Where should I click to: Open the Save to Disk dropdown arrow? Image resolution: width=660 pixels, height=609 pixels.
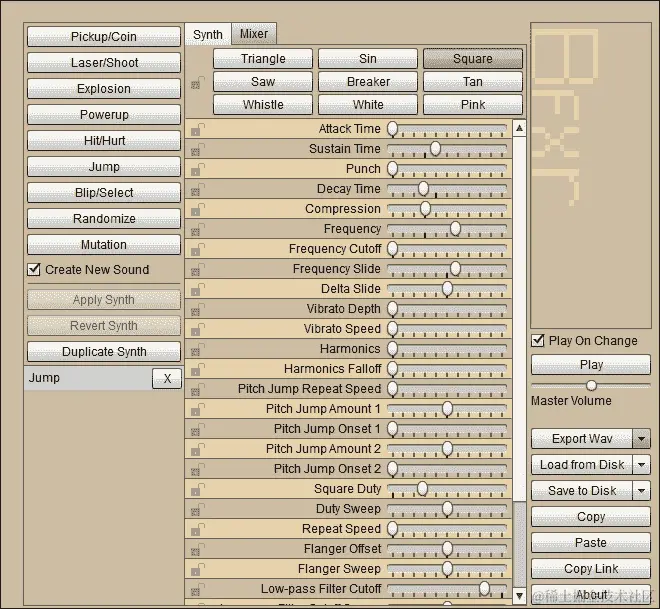click(x=641, y=491)
